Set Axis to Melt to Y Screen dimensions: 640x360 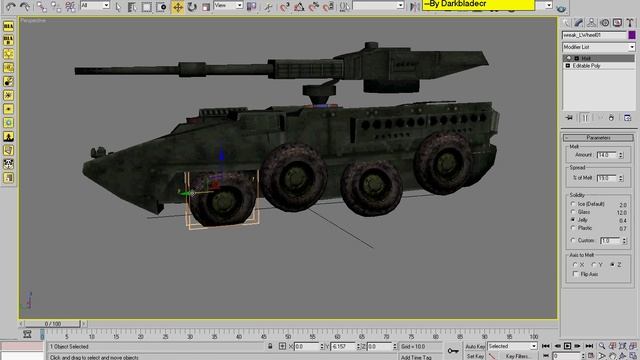(594, 265)
